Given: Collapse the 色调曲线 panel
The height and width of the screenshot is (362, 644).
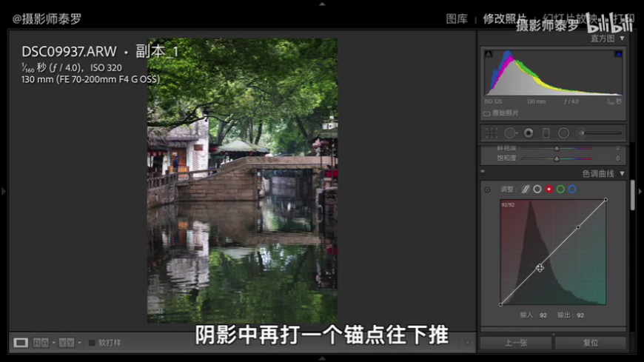Looking at the screenshot, I should 623,173.
